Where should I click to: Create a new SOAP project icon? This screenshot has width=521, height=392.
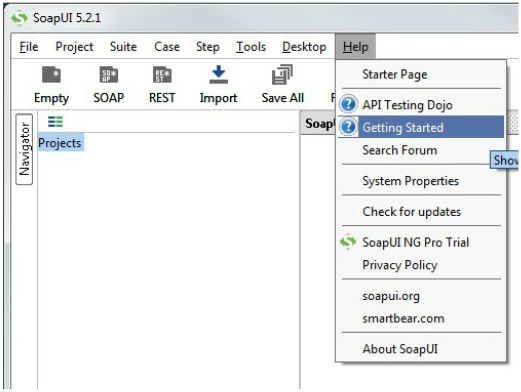tap(109, 75)
